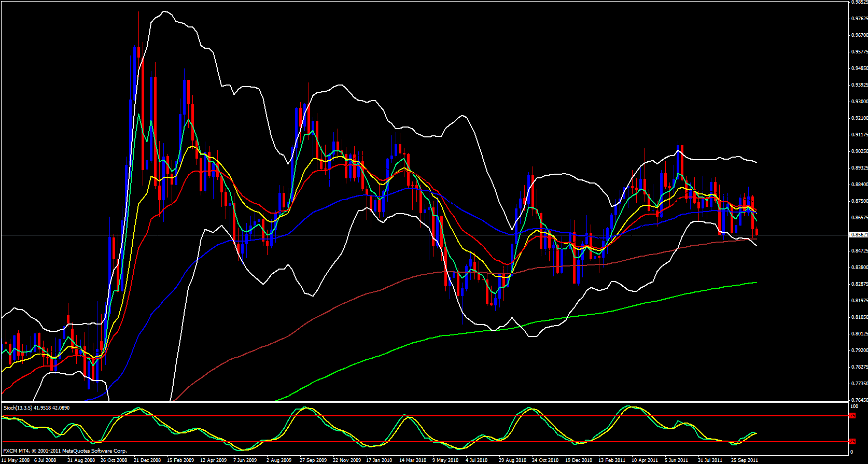Click the 0.76450 price axis label
This screenshot has width=868, height=464.
pyautogui.click(x=859, y=400)
